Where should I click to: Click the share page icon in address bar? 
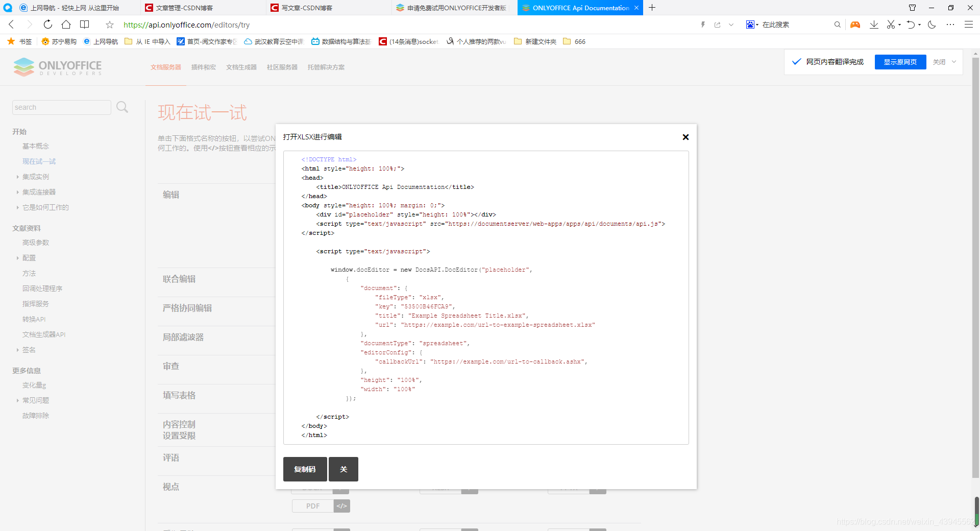pyautogui.click(x=717, y=25)
